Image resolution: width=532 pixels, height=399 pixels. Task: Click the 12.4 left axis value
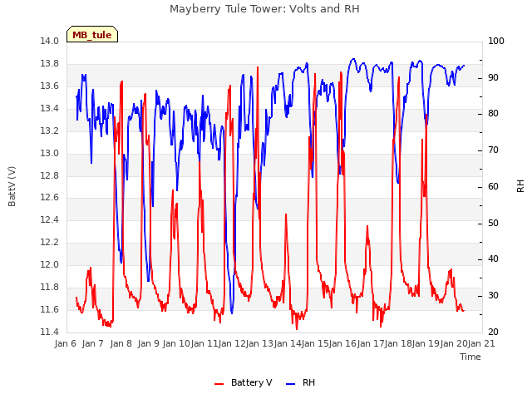tap(50, 219)
